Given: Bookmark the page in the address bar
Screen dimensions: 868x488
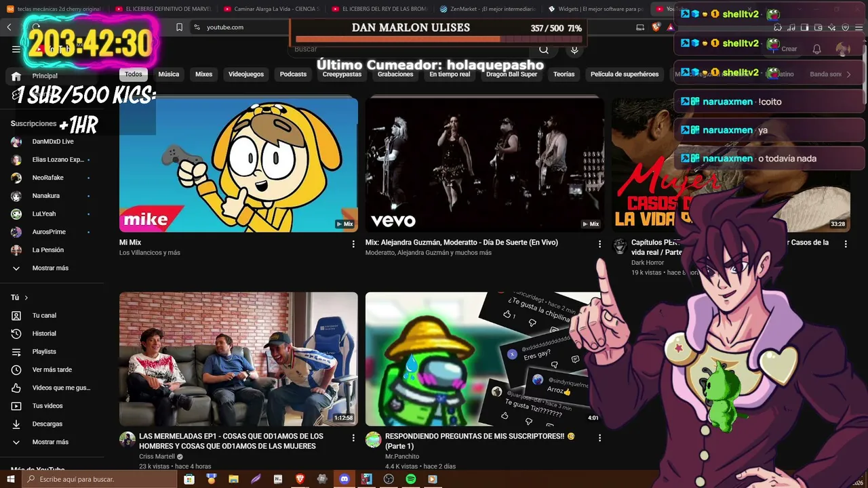Looking at the screenshot, I should point(179,27).
